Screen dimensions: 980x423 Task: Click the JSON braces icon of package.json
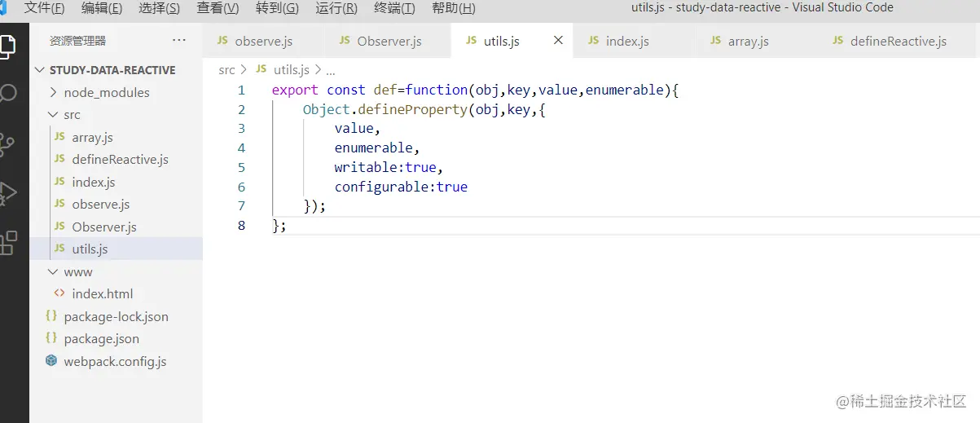coord(51,338)
